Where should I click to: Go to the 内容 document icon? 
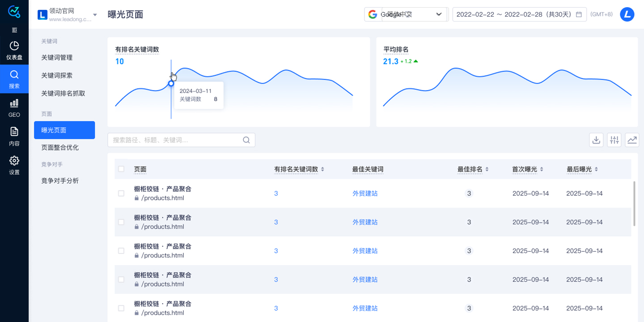(x=14, y=132)
